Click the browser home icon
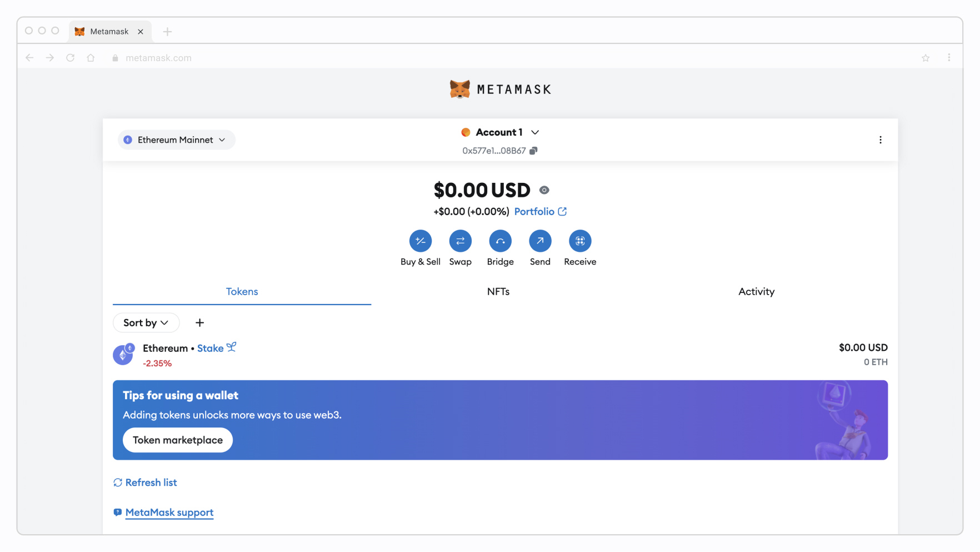This screenshot has width=980, height=552. 91,58
